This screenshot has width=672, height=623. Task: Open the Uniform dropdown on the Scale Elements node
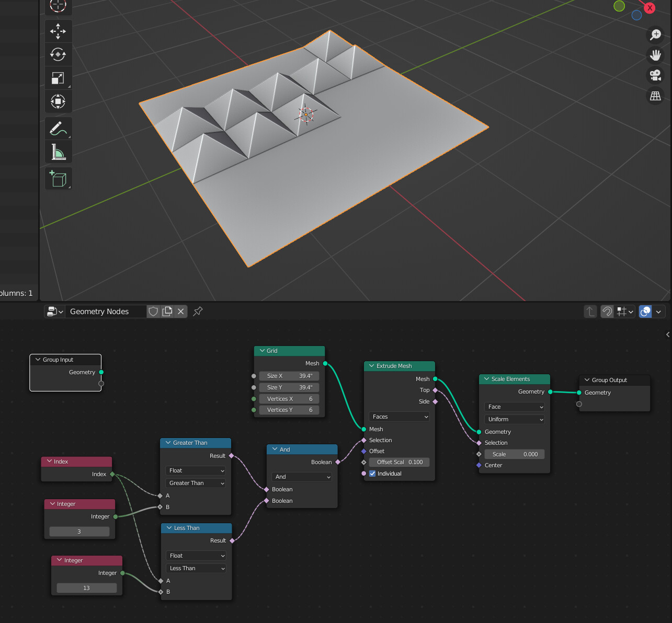pos(514,419)
